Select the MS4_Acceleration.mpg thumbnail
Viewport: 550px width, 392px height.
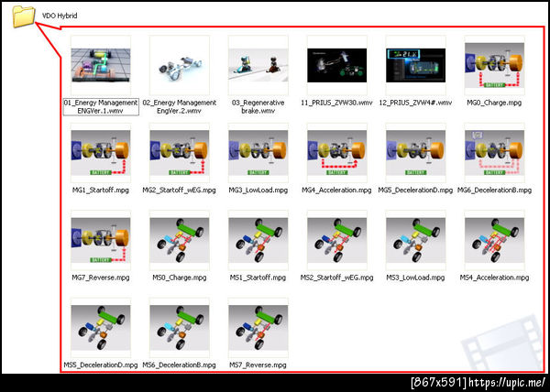(495, 240)
